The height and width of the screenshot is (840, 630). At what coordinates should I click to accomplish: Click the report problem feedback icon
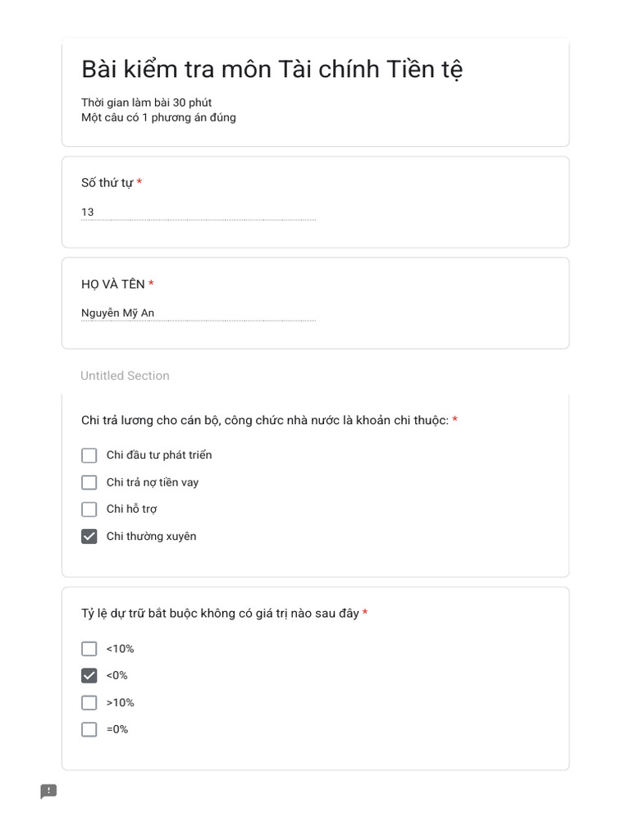click(49, 792)
